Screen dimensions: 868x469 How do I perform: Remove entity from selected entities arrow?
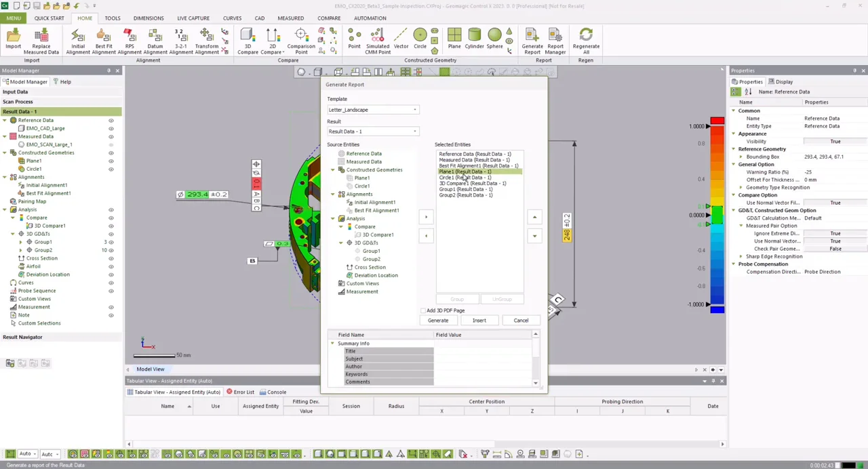426,236
